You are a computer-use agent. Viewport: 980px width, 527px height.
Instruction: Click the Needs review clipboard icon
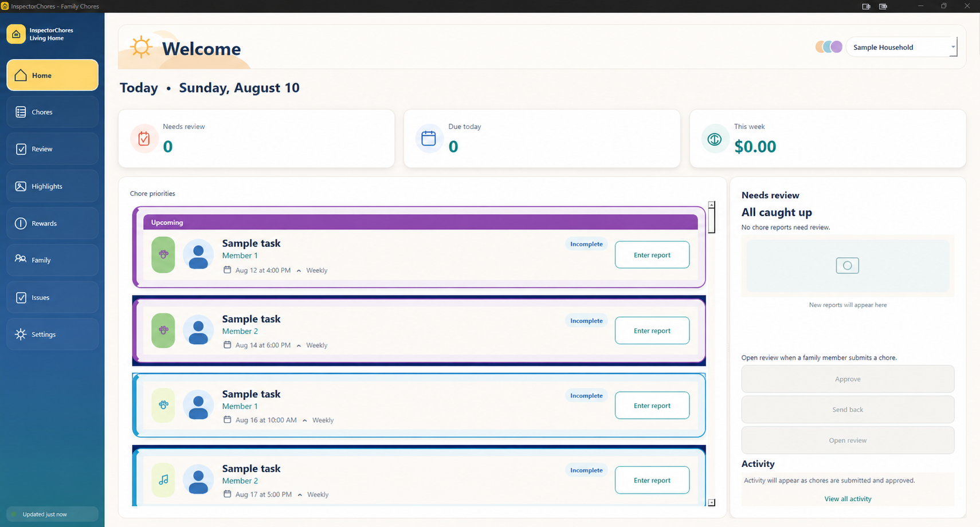tap(144, 139)
